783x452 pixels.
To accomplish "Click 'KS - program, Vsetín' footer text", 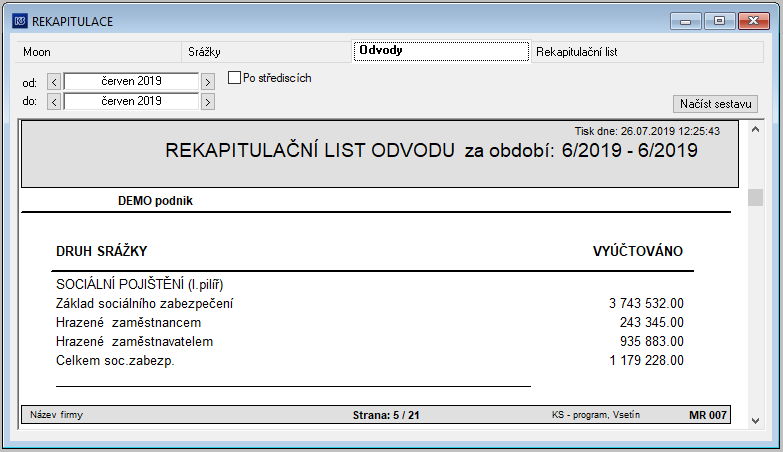I will (596, 415).
